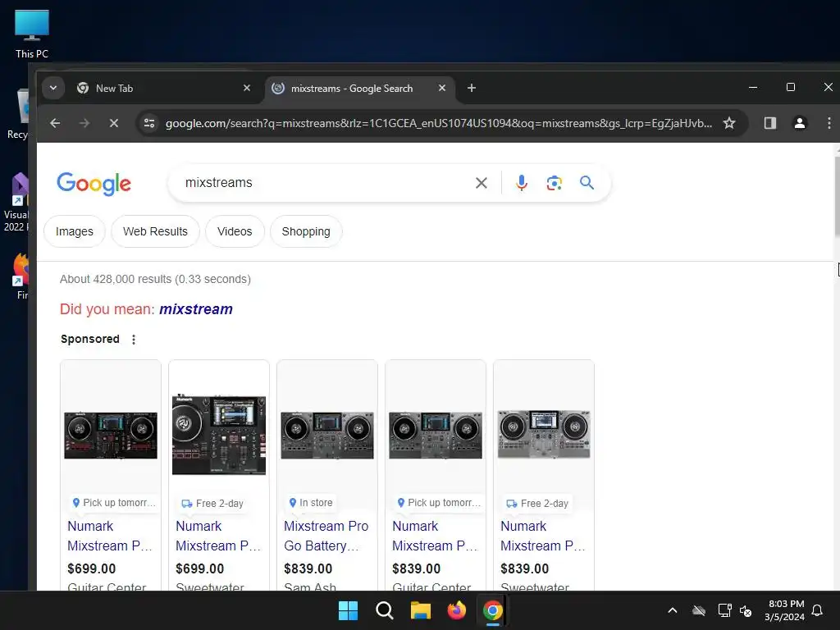Click the 'In store' label
The width and height of the screenshot is (840, 630).
coord(311,503)
